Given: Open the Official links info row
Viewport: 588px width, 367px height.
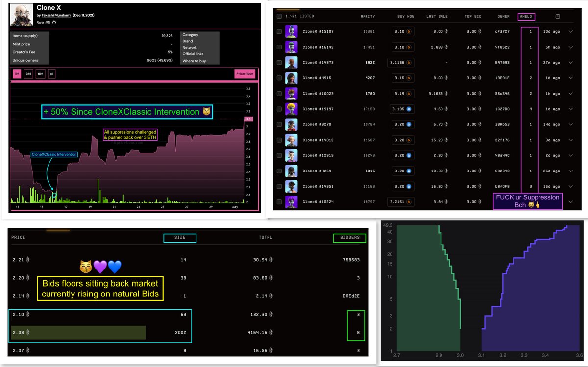Looking at the screenshot, I should [x=200, y=54].
